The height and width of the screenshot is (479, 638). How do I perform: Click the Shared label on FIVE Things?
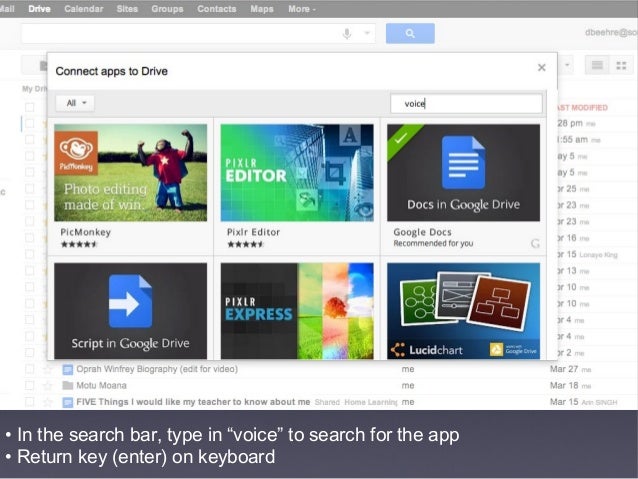tap(327, 402)
